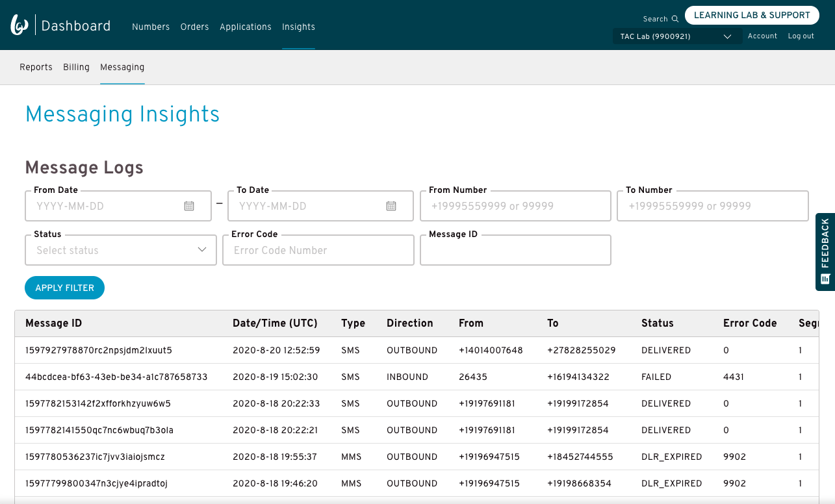Click the Learning Lab & Support button
835x504 pixels.
[x=752, y=15]
